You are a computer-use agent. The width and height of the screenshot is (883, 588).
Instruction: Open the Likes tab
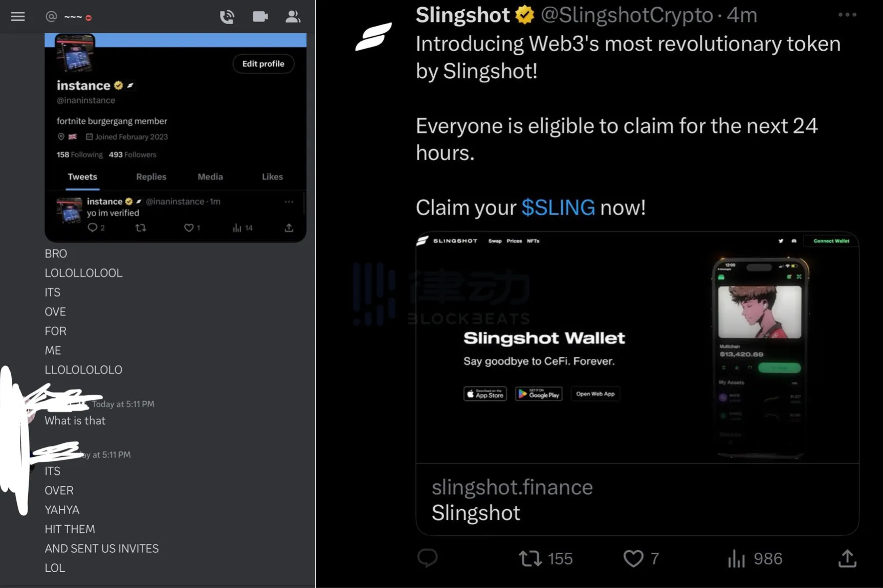click(x=272, y=176)
